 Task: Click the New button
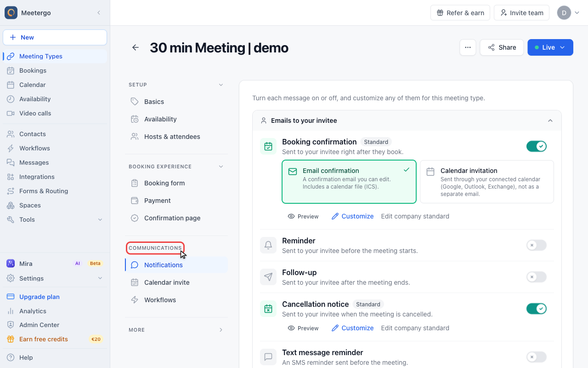click(55, 37)
